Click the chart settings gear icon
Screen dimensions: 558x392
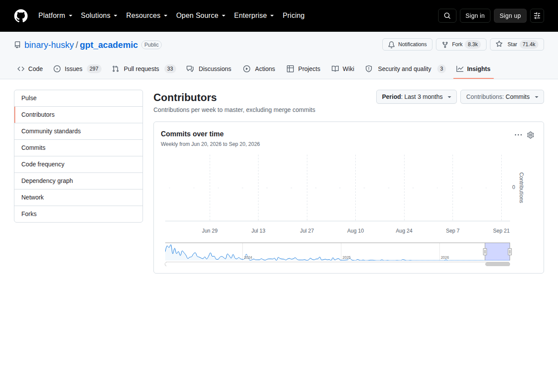[531, 135]
